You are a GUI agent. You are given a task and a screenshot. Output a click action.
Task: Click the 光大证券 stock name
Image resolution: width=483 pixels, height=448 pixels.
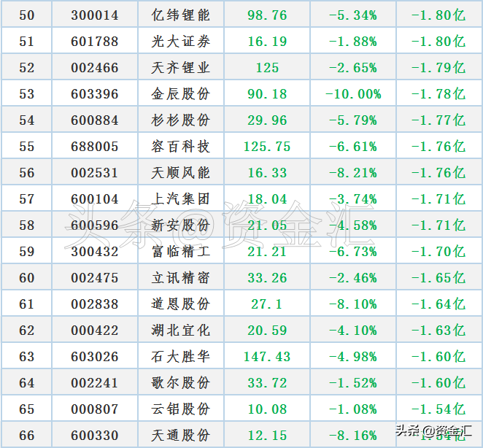[181, 42]
